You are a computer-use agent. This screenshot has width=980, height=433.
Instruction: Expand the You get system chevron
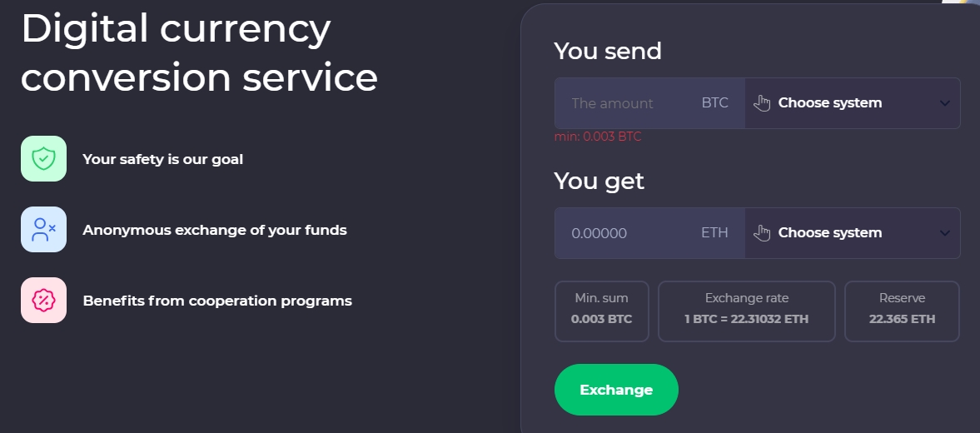[945, 233]
